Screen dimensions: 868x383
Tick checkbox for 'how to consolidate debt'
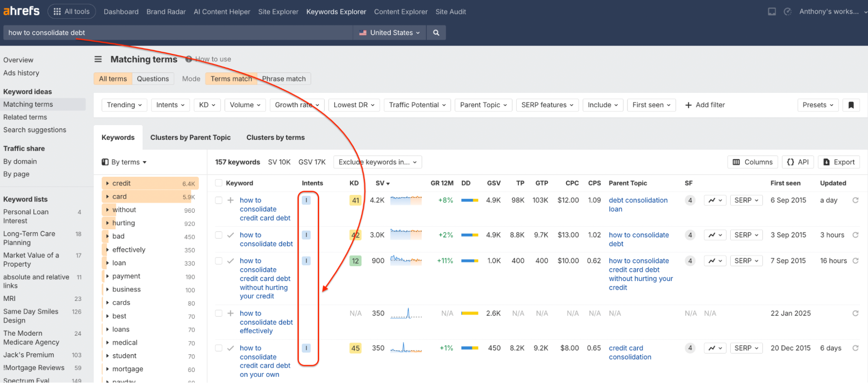pyautogui.click(x=219, y=235)
